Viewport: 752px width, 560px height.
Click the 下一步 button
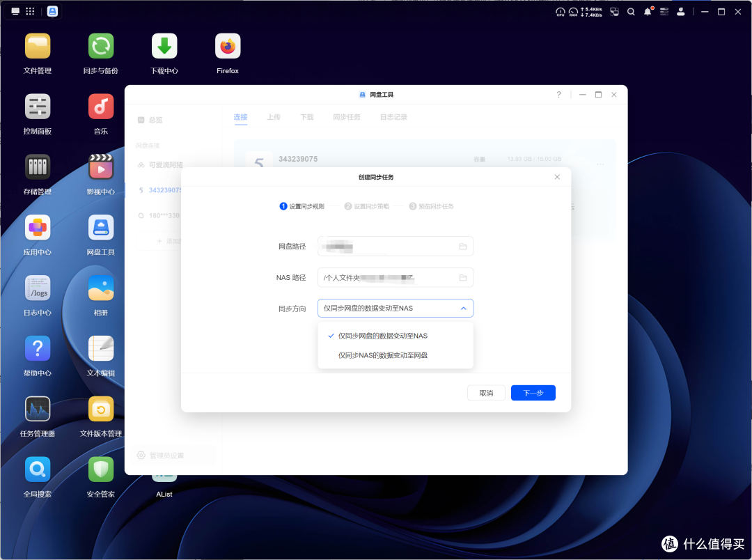(x=533, y=393)
